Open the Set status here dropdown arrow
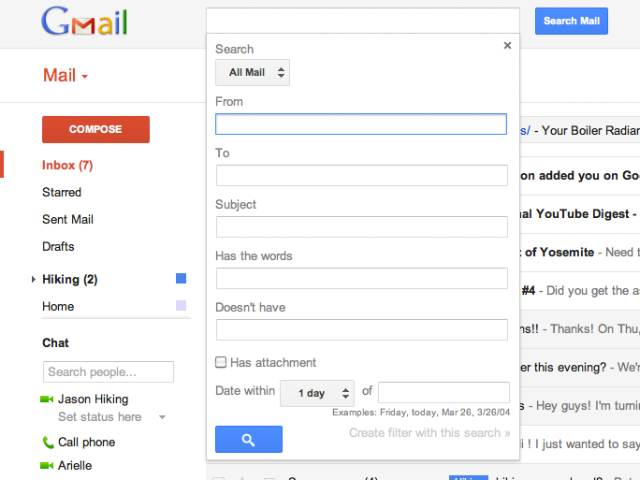Viewport: 640px width, 480px height. 162,417
